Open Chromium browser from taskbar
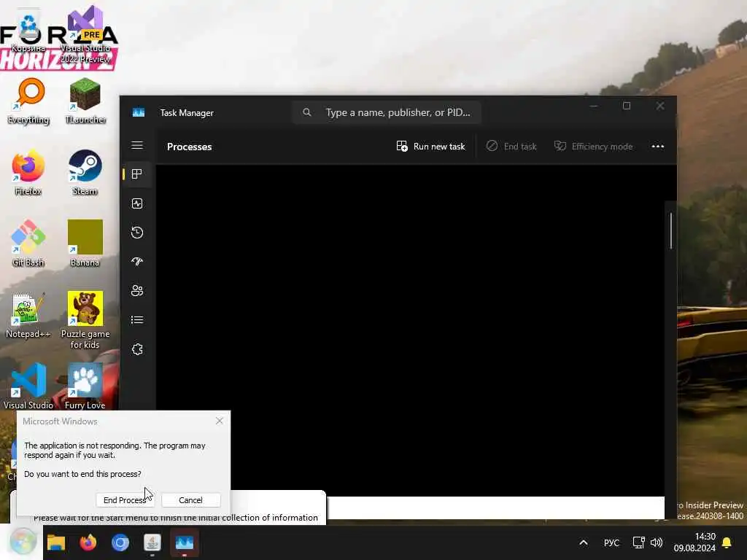Viewport: 747px width, 560px height. click(120, 542)
